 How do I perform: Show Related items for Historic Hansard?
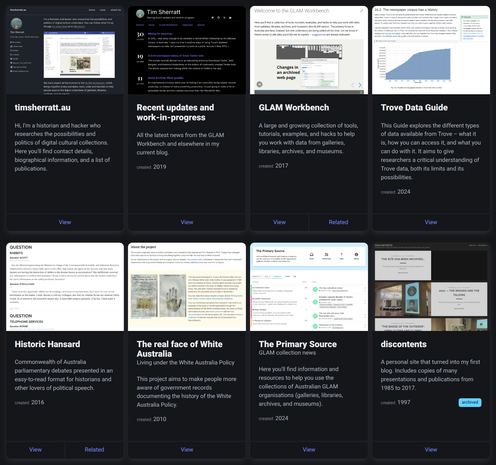point(94,449)
